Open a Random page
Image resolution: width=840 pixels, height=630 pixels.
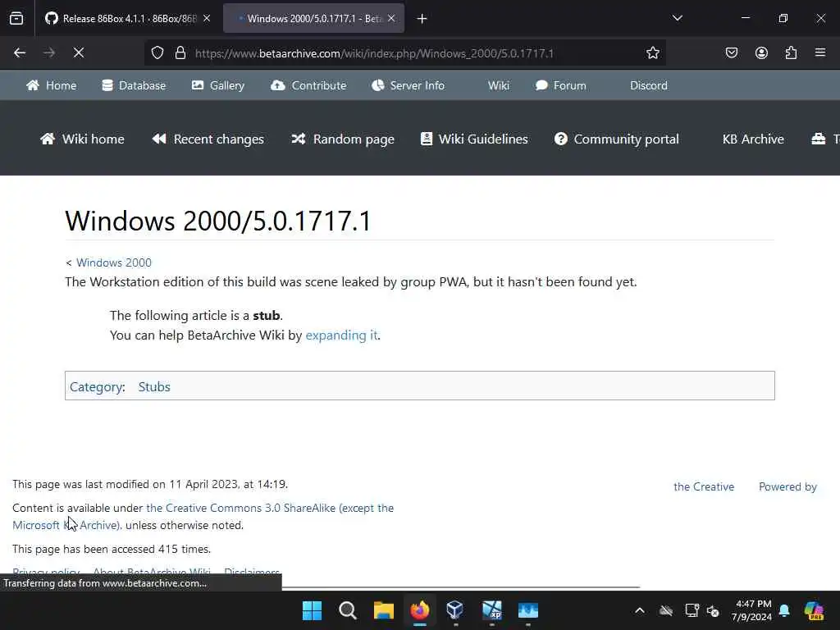(343, 139)
